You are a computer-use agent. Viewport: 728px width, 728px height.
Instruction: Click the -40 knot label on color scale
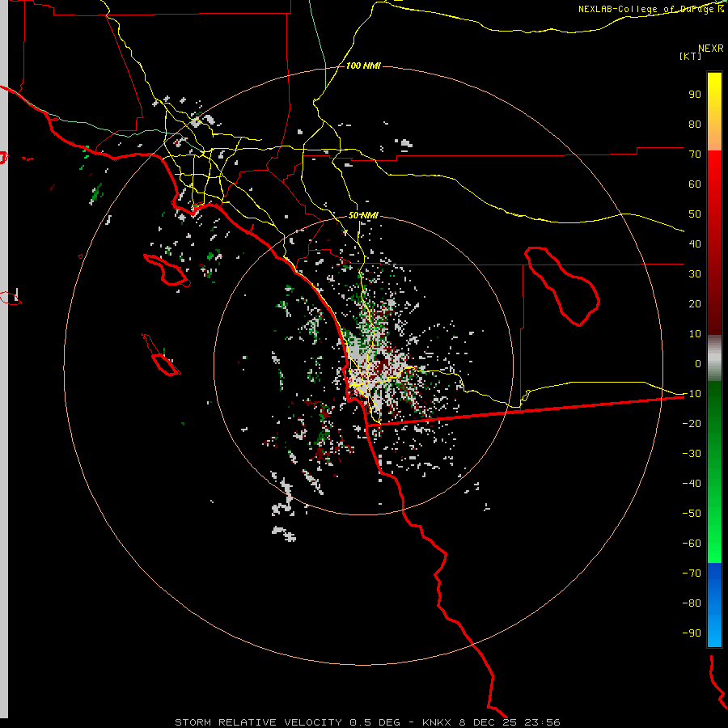pyautogui.click(x=692, y=484)
